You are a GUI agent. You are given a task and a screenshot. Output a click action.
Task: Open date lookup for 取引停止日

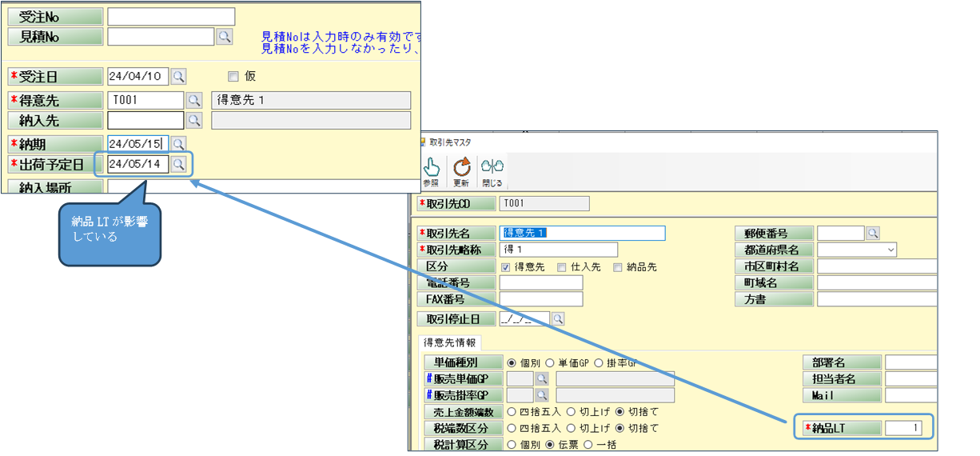(x=558, y=318)
